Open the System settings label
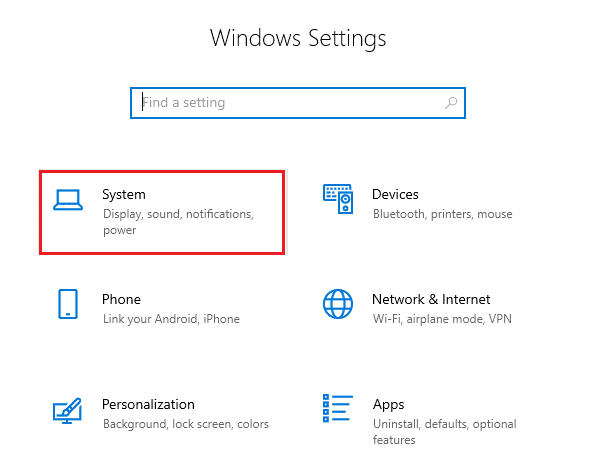The height and width of the screenshot is (466, 608). [124, 194]
